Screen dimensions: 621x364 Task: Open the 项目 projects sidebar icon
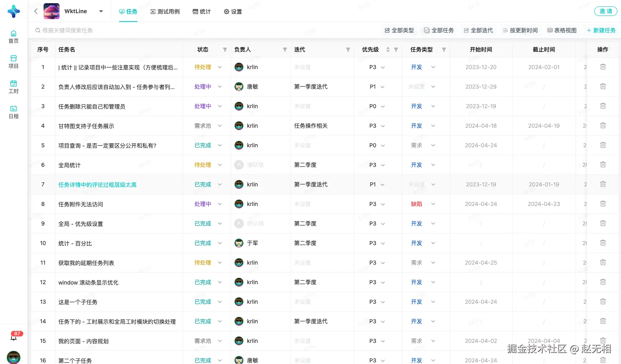pos(14,62)
